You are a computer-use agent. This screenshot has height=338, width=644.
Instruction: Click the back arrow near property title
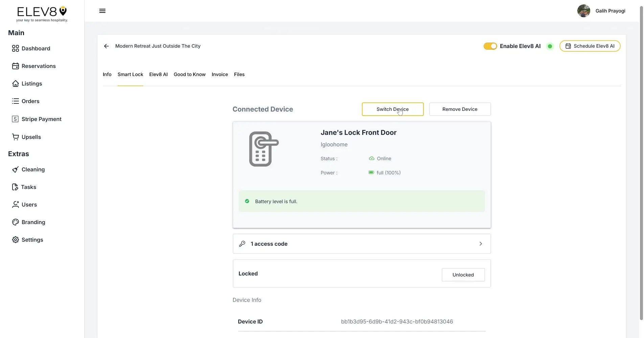click(106, 46)
